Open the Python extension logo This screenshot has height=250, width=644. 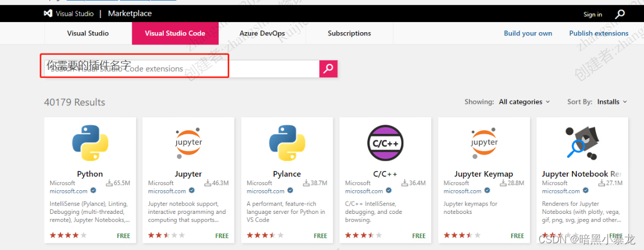(90, 142)
